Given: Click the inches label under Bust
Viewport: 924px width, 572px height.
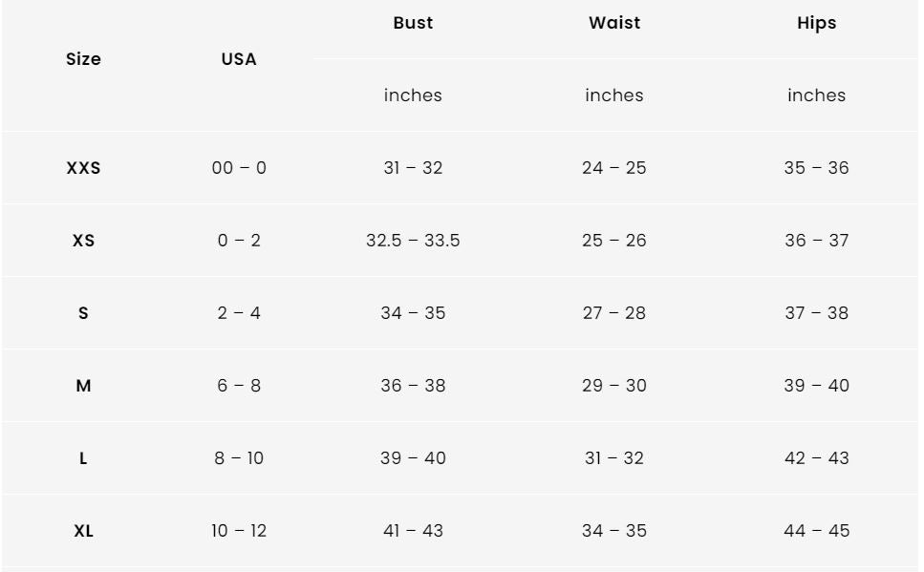Looking at the screenshot, I should point(413,95).
